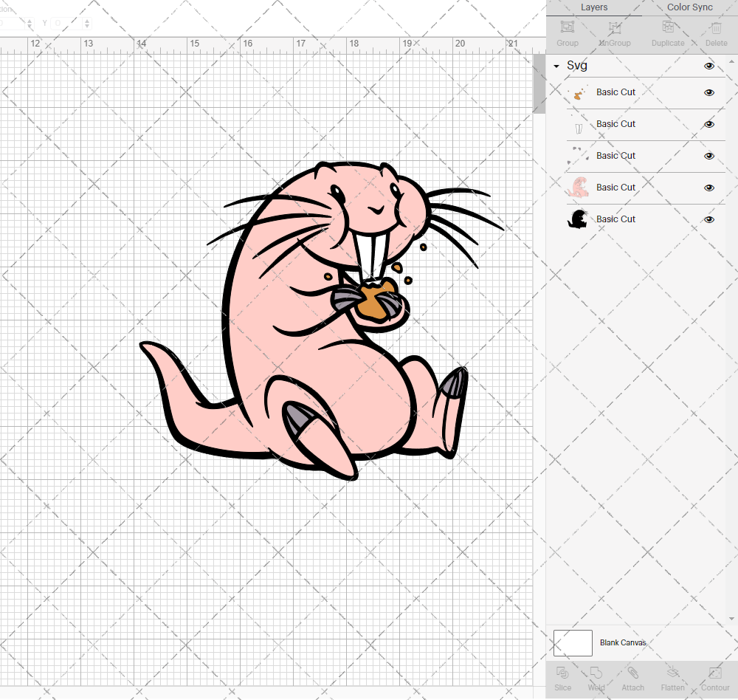Screen dimensions: 738x700
Task: Select the Weld tool
Action: point(596,679)
